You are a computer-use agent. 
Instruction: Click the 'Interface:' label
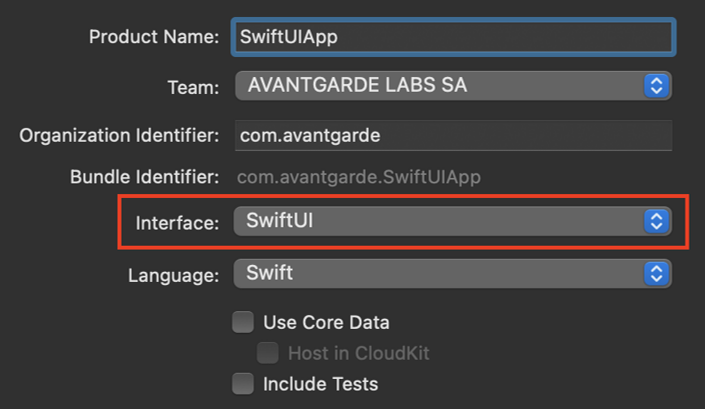point(177,223)
